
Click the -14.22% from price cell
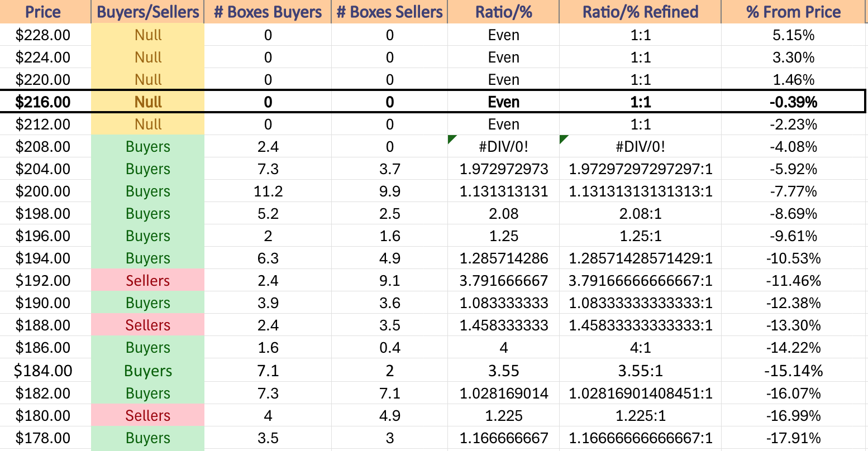[794, 348]
